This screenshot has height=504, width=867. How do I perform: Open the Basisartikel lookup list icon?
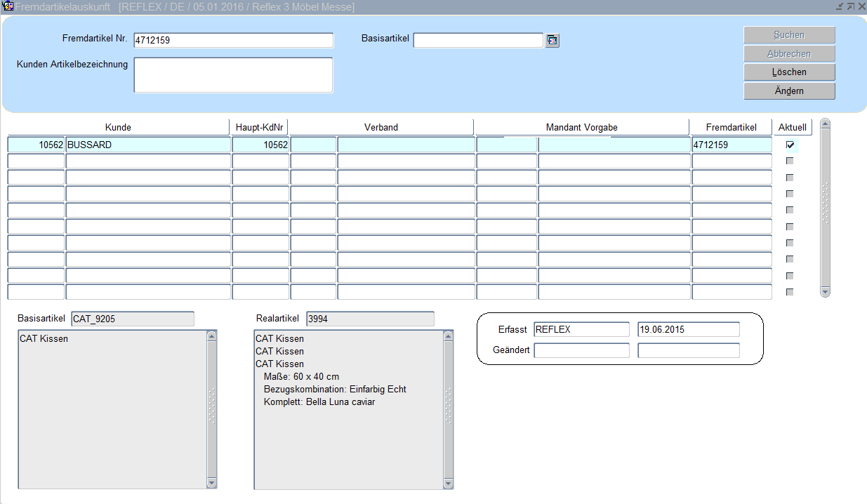(x=552, y=41)
